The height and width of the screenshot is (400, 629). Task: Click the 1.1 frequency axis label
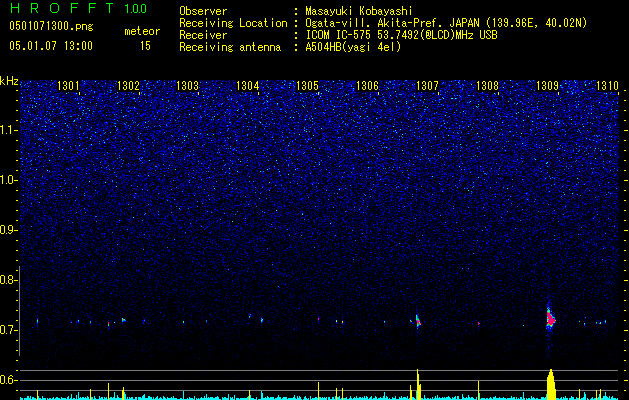tap(9, 130)
